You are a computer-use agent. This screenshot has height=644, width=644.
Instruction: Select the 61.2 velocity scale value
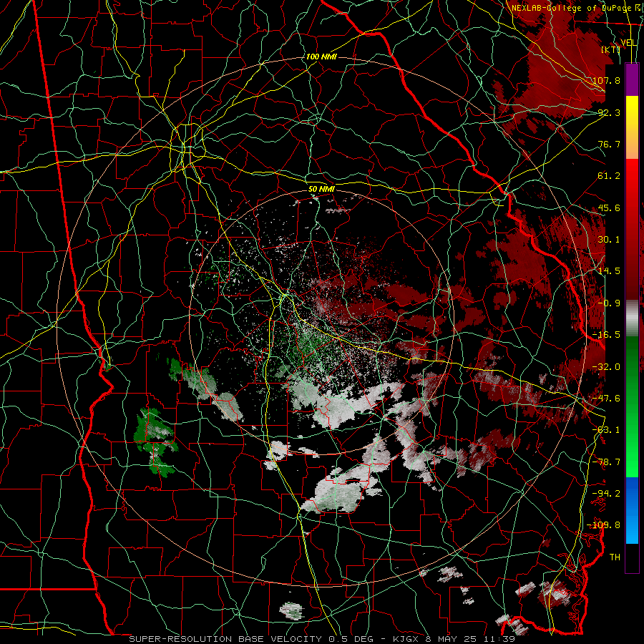pos(609,176)
